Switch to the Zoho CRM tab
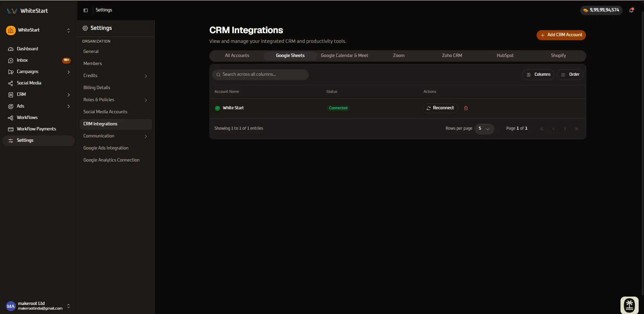The height and width of the screenshot is (314, 644). pyautogui.click(x=452, y=56)
